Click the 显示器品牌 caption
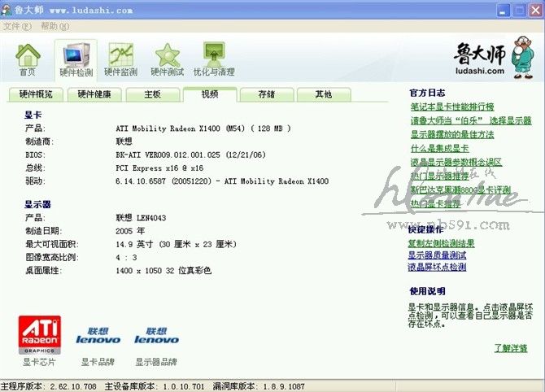The image size is (545, 392). click(156, 362)
